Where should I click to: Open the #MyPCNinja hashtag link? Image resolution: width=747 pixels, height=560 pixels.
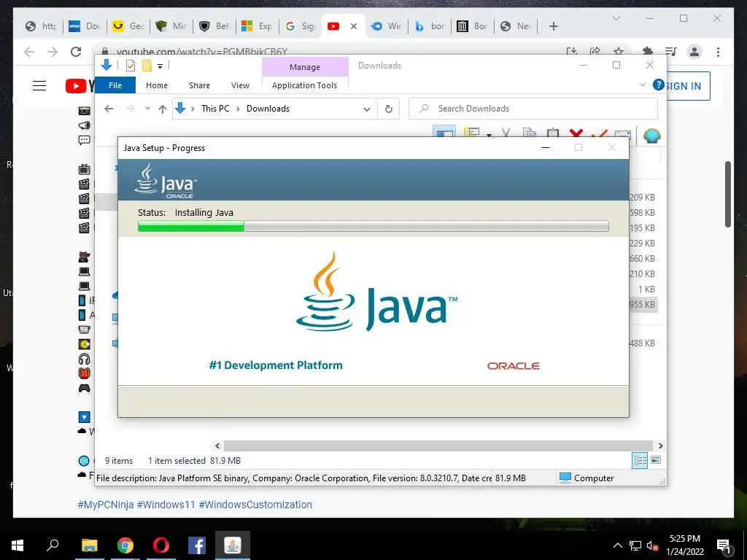coord(105,505)
